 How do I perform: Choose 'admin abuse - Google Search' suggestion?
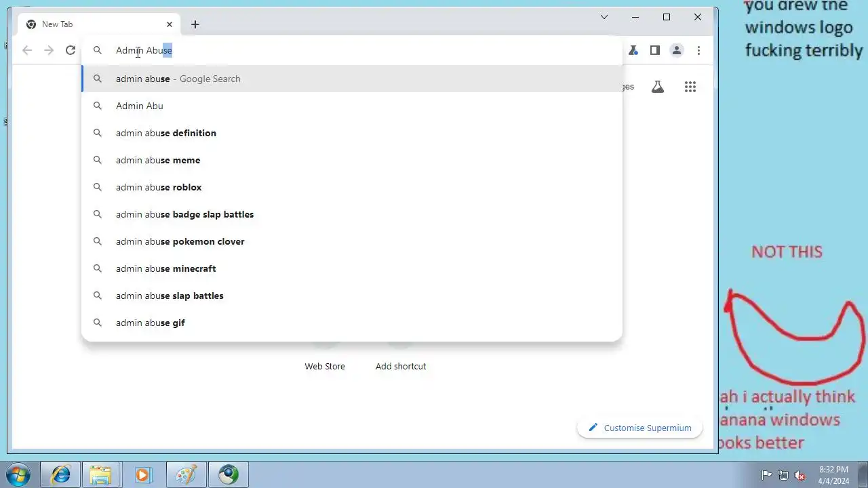tap(352, 79)
